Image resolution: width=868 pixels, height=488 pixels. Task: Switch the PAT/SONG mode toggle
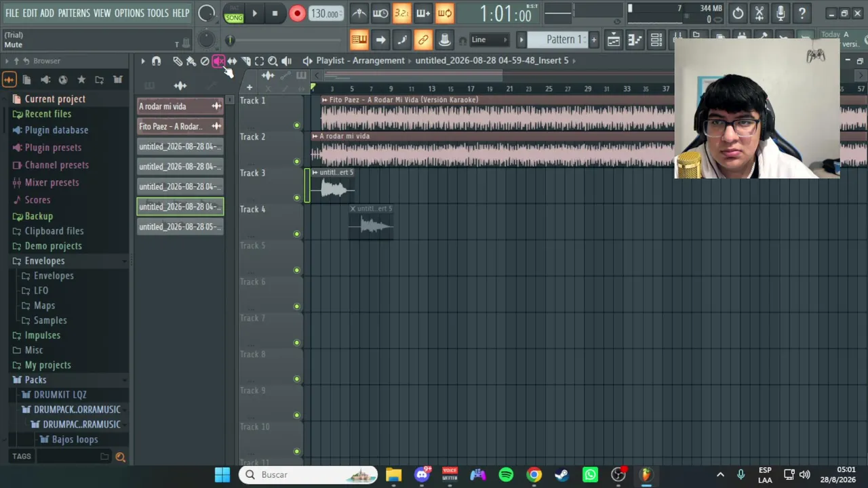click(234, 14)
